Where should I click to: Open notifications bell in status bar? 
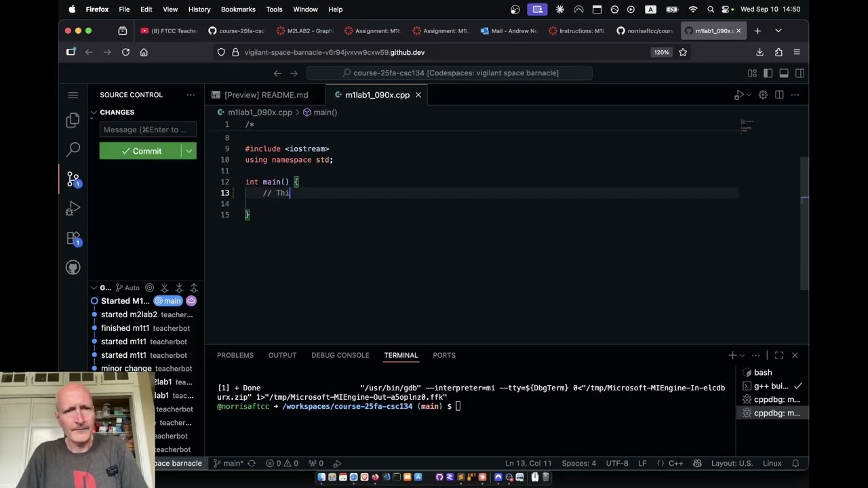796,464
